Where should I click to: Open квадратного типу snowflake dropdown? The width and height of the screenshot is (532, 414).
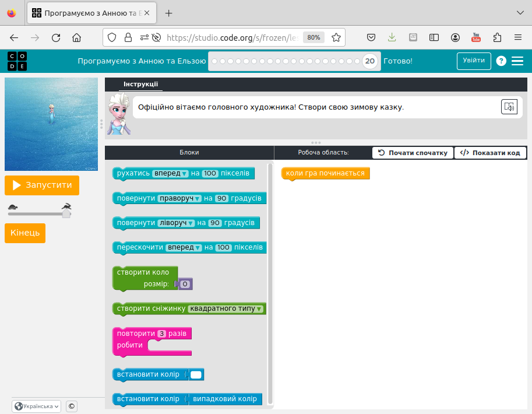pos(226,308)
